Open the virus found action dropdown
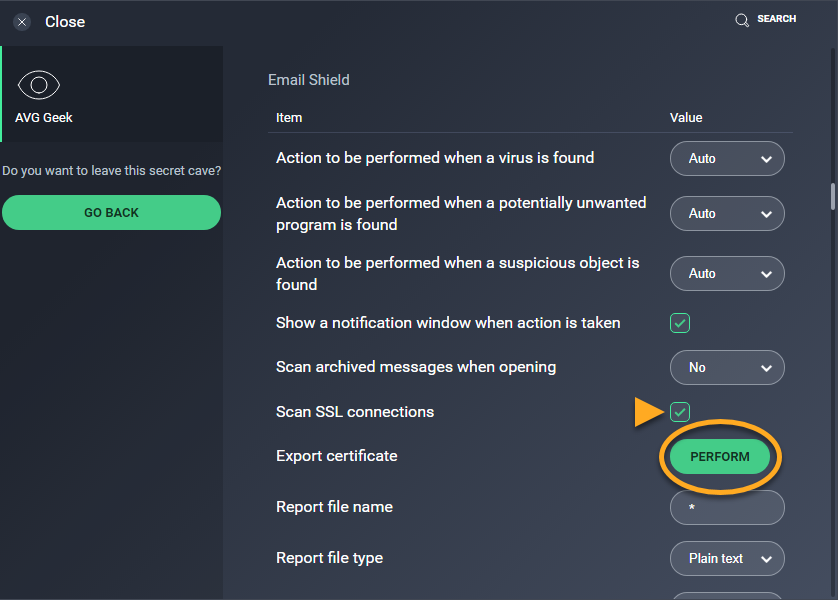Image resolution: width=838 pixels, height=600 pixels. 727,158
